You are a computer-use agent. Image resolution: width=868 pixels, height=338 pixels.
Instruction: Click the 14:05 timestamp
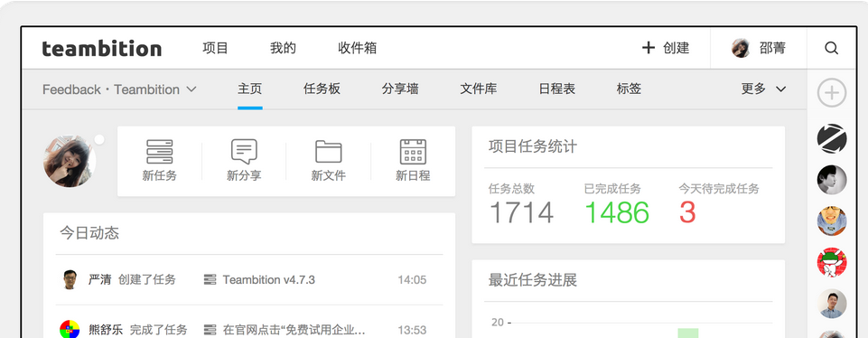pyautogui.click(x=412, y=280)
